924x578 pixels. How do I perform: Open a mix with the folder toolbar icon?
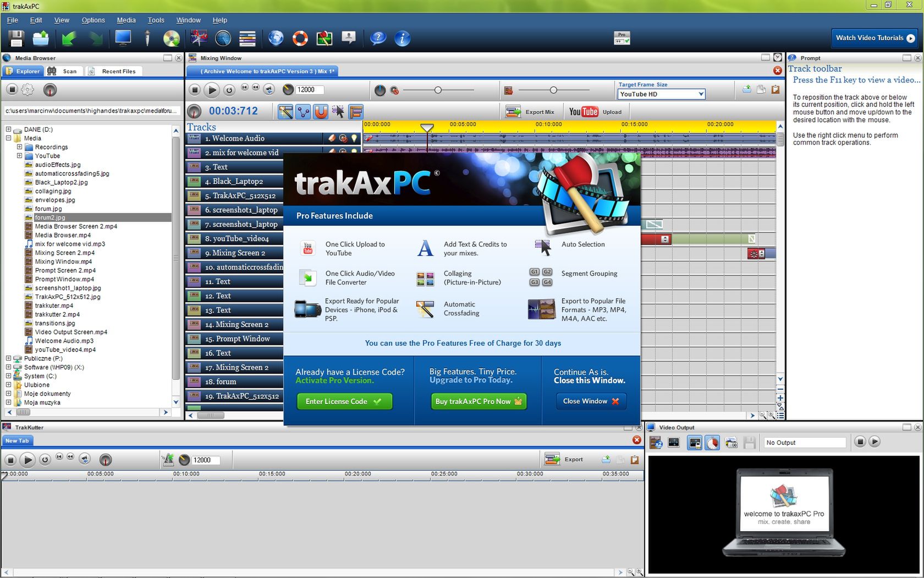pos(41,38)
